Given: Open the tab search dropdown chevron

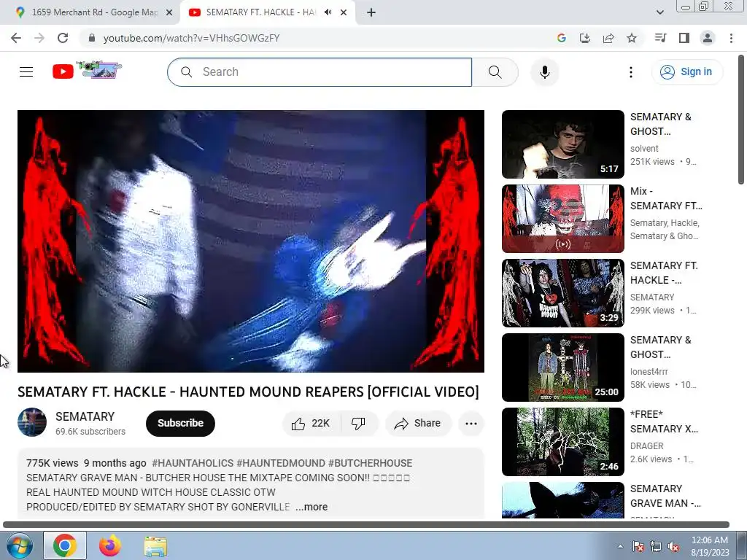Looking at the screenshot, I should tap(659, 13).
